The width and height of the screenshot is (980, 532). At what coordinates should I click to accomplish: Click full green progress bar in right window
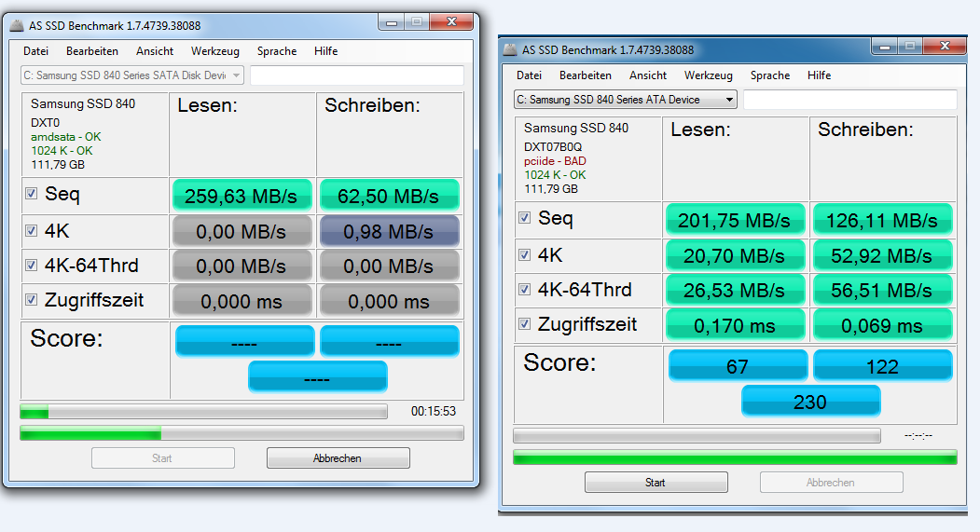[x=735, y=457]
